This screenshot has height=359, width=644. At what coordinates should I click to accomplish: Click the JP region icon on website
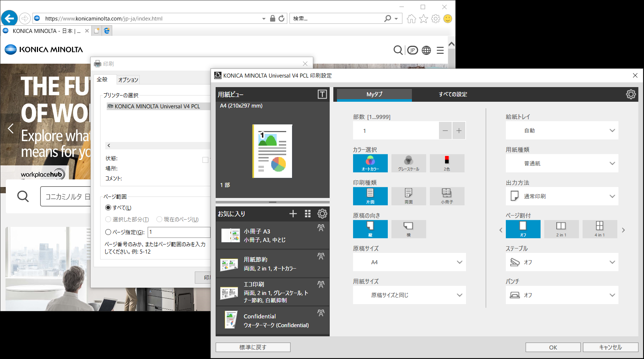click(x=413, y=50)
